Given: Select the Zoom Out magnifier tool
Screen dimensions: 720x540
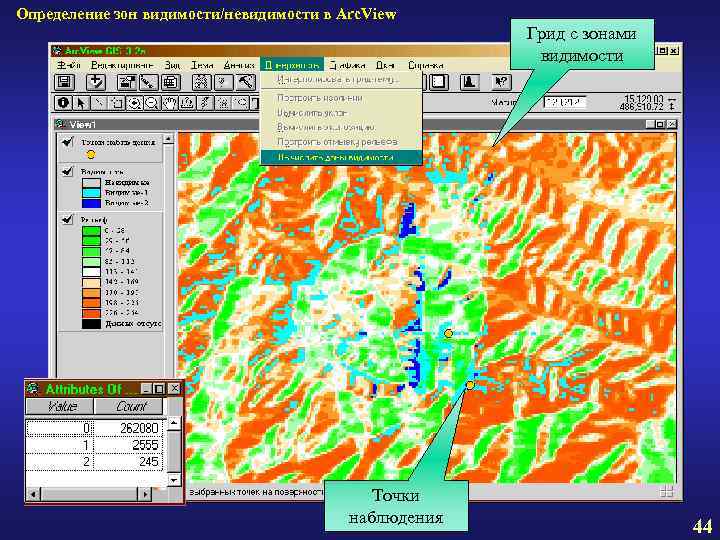Looking at the screenshot, I should click(x=152, y=103).
